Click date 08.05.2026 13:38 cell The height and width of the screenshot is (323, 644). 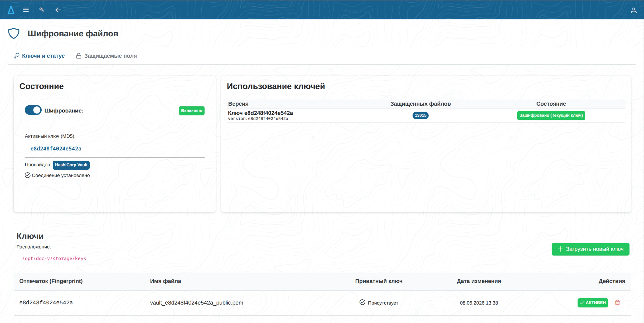coord(479,303)
